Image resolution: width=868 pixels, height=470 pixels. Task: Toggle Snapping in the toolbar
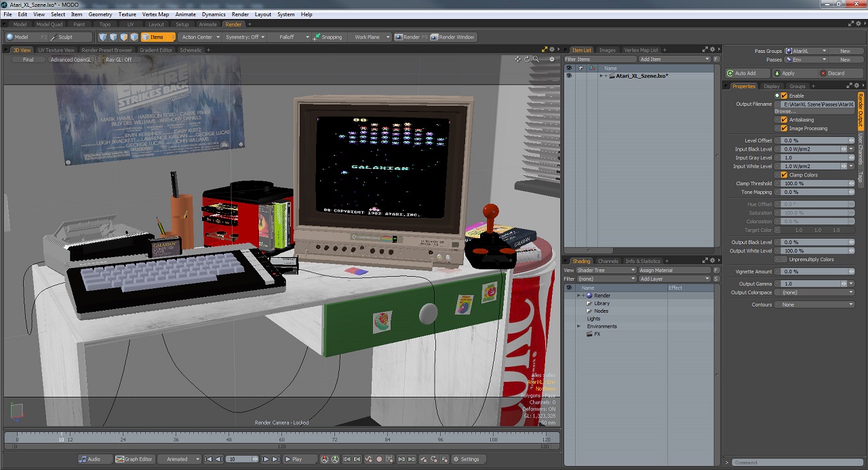pyautogui.click(x=328, y=37)
